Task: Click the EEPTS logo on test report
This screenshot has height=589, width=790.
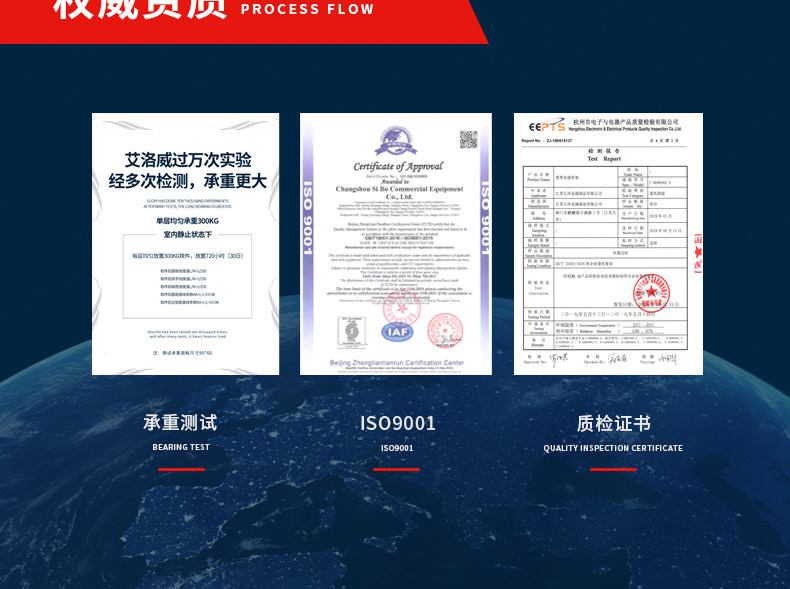Action: coord(547,126)
